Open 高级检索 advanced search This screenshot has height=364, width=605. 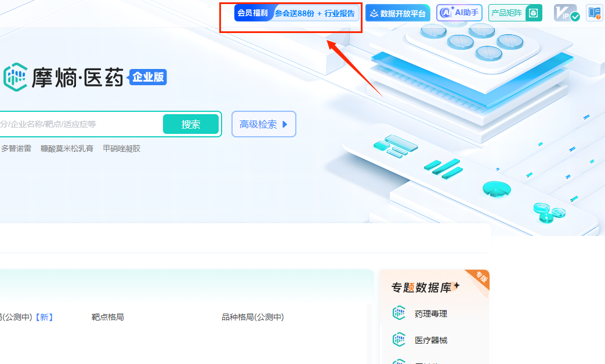pyautogui.click(x=263, y=124)
